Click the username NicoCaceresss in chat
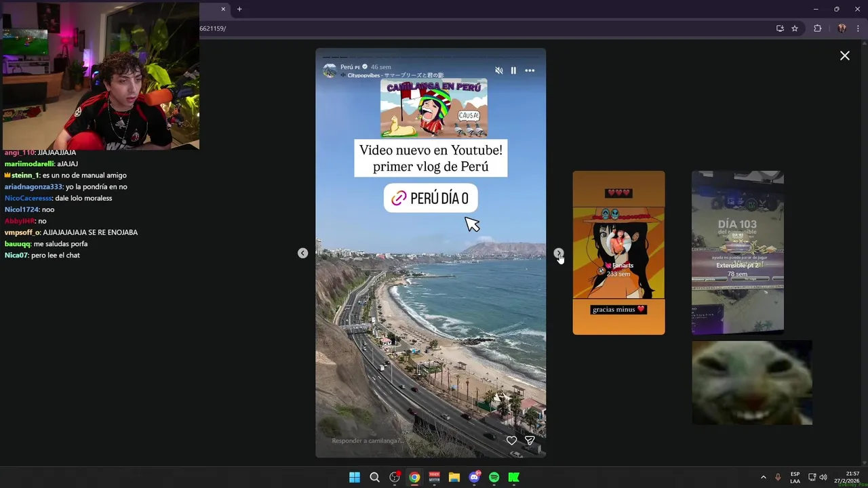 tap(28, 198)
